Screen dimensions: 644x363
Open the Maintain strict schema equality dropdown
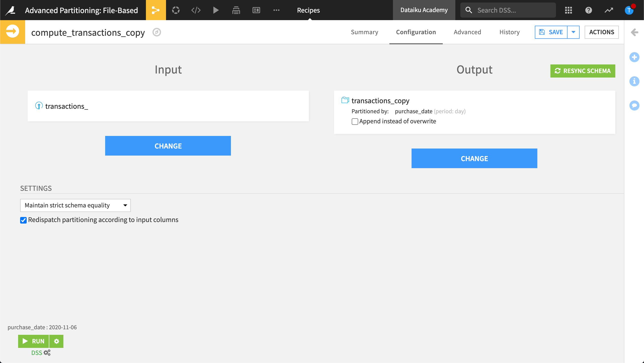pos(75,205)
